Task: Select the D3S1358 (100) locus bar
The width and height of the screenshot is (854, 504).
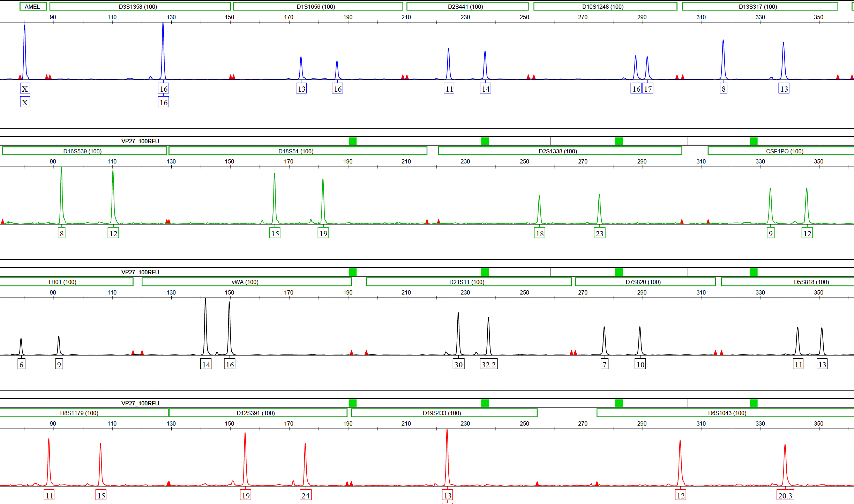Action: (140, 7)
